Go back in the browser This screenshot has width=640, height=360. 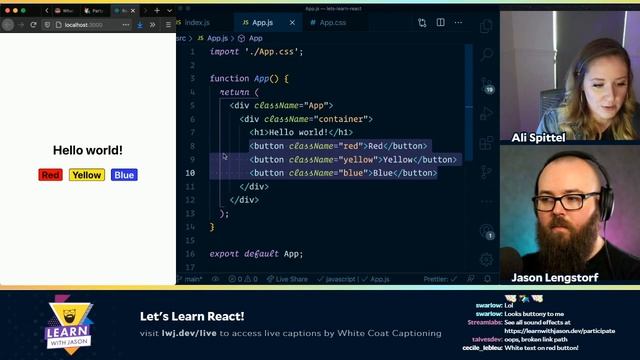[8, 25]
